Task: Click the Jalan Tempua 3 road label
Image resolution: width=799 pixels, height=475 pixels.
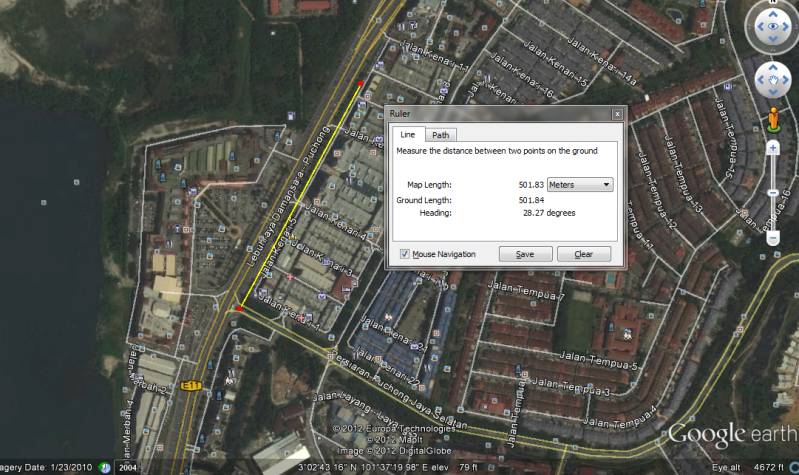Action: click(571, 387)
